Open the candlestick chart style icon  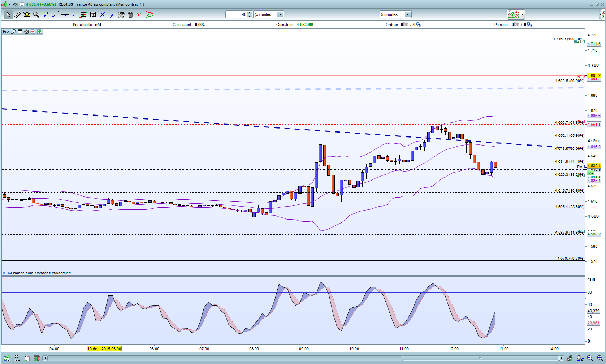click(x=4, y=4)
